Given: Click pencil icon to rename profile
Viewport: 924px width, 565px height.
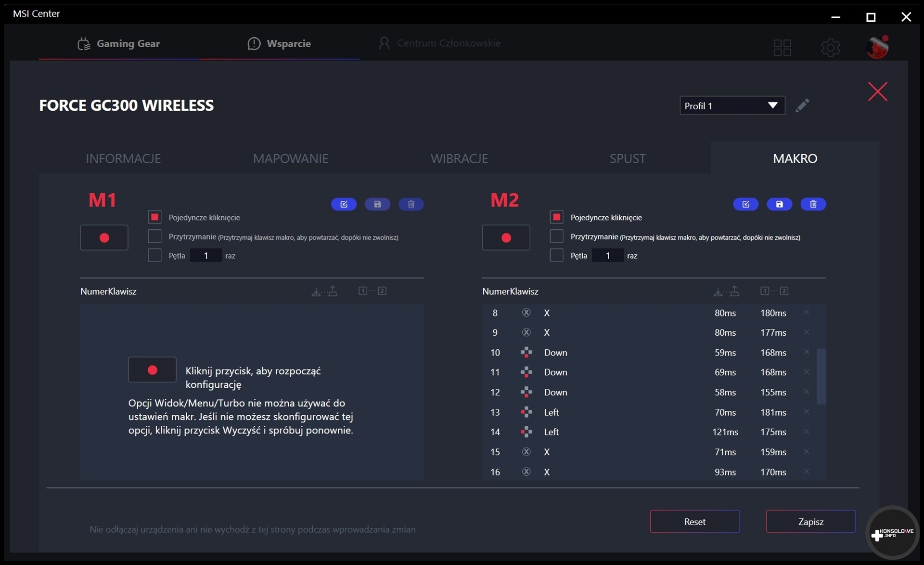Looking at the screenshot, I should click(x=802, y=105).
